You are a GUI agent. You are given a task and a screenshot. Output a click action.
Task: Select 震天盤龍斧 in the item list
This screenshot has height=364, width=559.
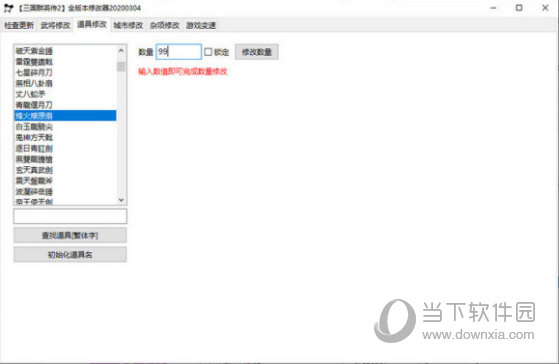(65, 181)
